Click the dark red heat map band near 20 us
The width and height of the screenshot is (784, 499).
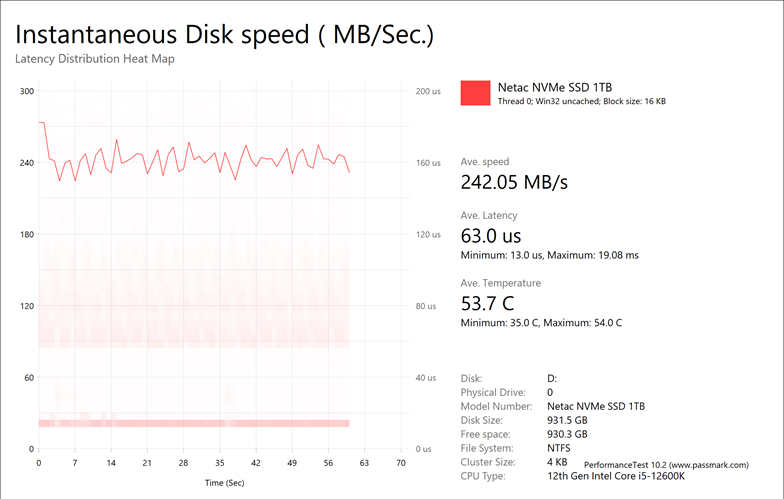click(194, 423)
